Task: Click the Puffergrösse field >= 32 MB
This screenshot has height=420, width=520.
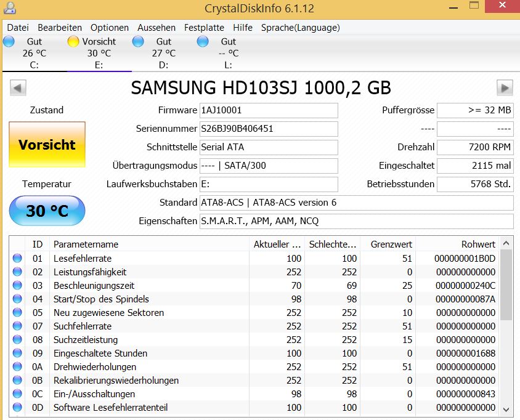Action: [475, 110]
